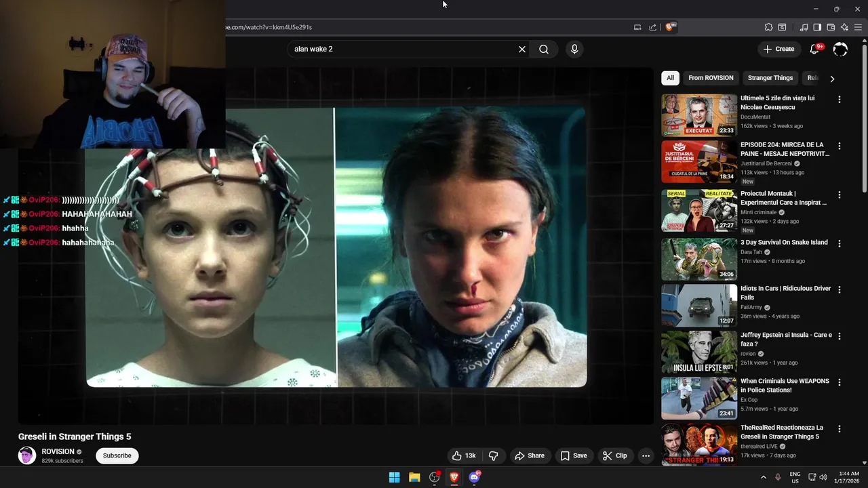Open options for Idiots In Cars video
This screenshot has width=868, height=488.
pos(840,289)
